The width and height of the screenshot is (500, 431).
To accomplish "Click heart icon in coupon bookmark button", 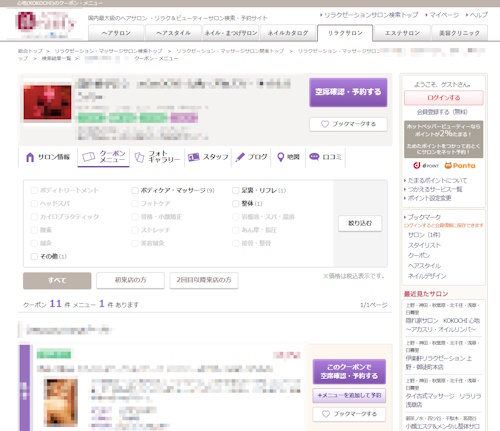I will coord(326,414).
